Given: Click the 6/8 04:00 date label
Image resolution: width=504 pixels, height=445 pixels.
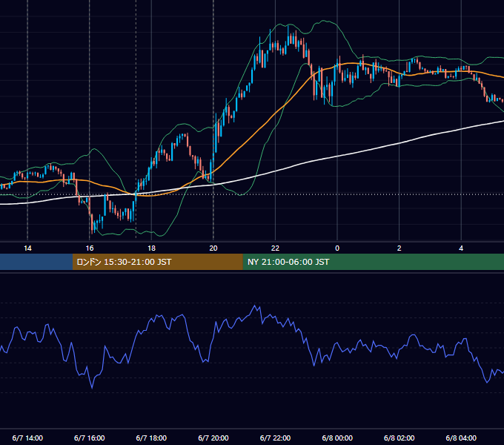Looking at the screenshot, I should point(461,438).
